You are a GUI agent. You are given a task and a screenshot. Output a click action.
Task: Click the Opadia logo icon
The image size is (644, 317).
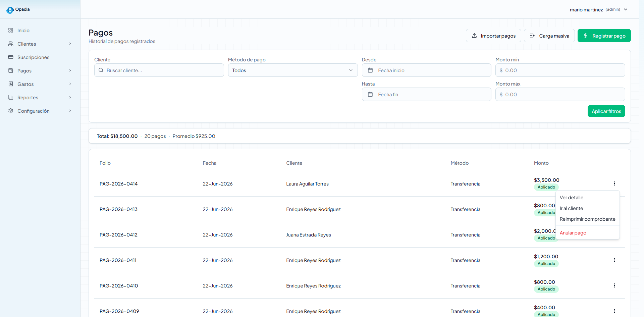tap(10, 10)
